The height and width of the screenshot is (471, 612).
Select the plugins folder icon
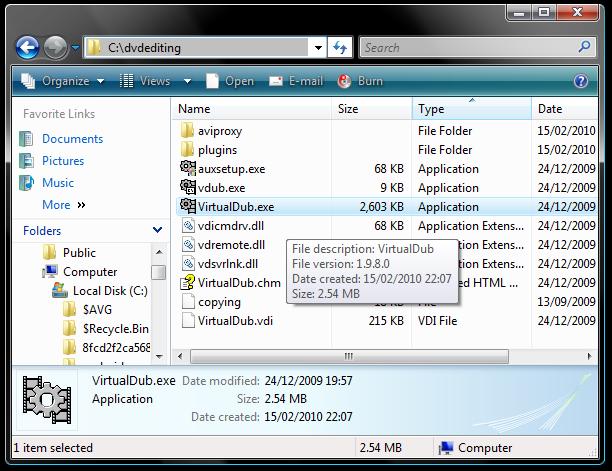click(x=187, y=149)
